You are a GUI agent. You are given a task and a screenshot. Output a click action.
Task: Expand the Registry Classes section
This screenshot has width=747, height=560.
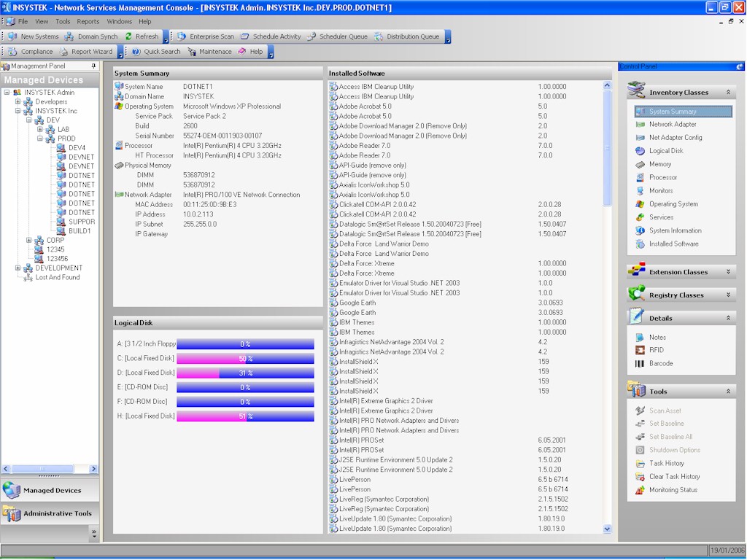pos(727,295)
